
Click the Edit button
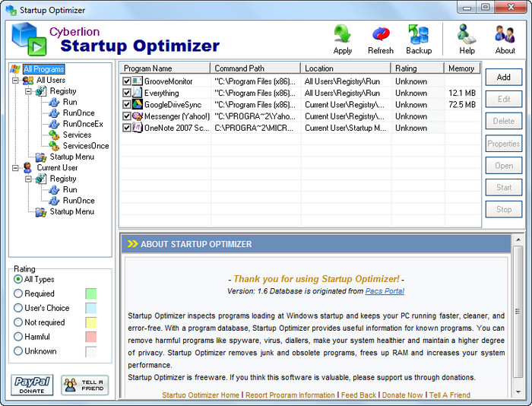click(503, 99)
